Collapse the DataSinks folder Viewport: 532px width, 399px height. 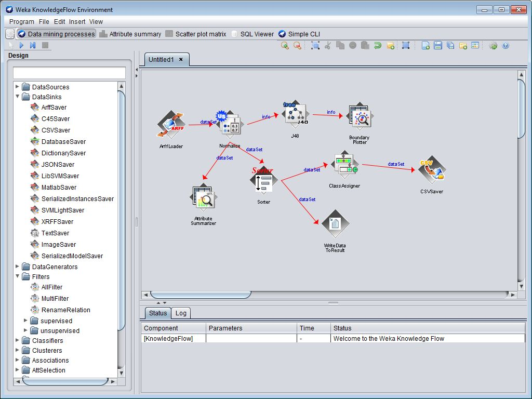click(18, 97)
